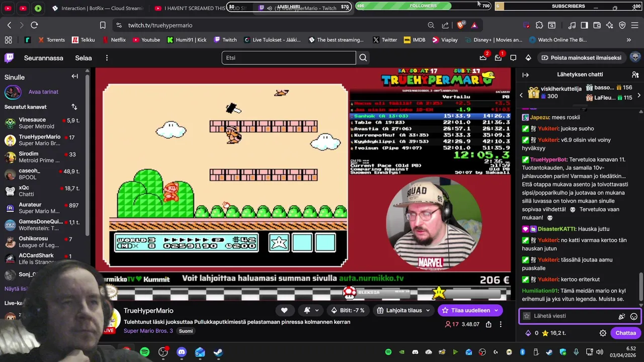
Task: Open the notifications inbox icon
Action: 498,58
